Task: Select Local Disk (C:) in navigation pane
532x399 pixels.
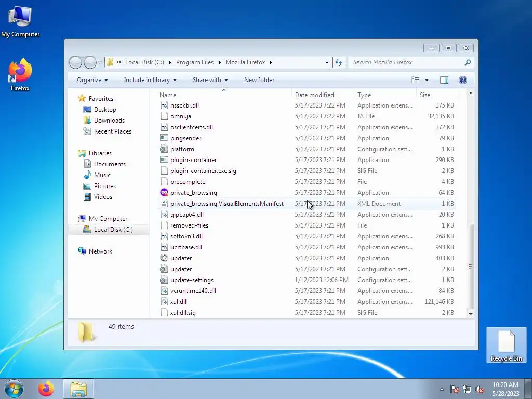Action: point(109,229)
